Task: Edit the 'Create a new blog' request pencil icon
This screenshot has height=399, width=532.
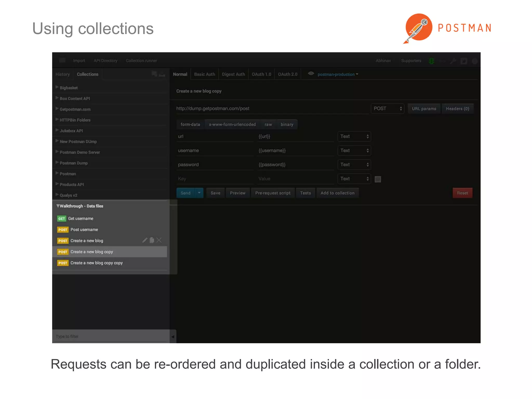Action: click(145, 240)
